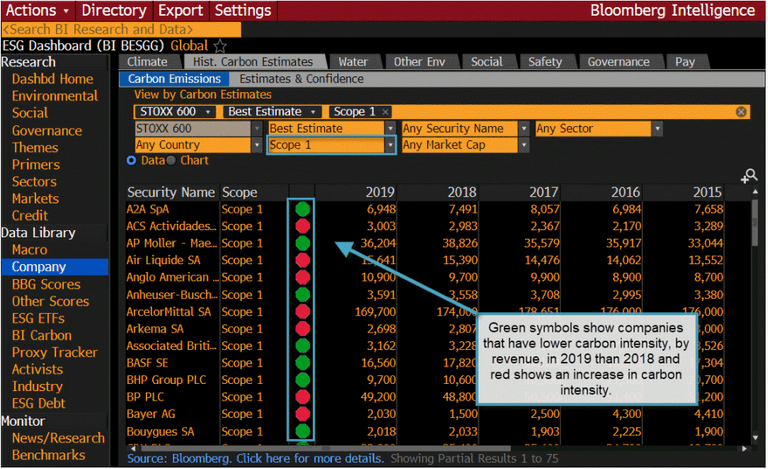Click green indicator for AP Moller

[303, 243]
